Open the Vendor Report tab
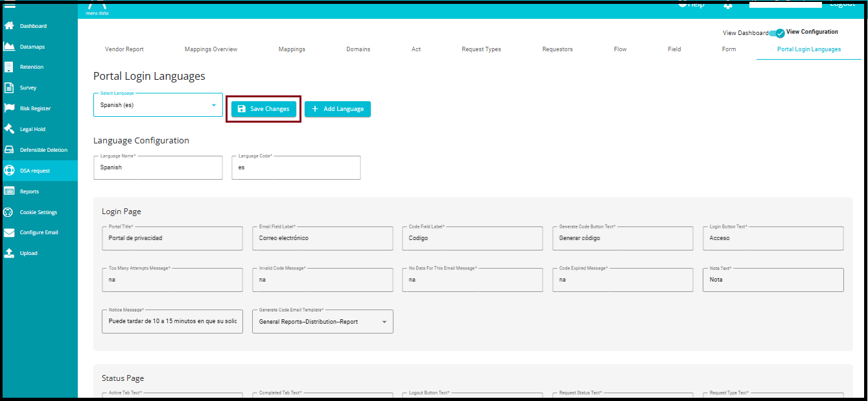 coord(124,49)
